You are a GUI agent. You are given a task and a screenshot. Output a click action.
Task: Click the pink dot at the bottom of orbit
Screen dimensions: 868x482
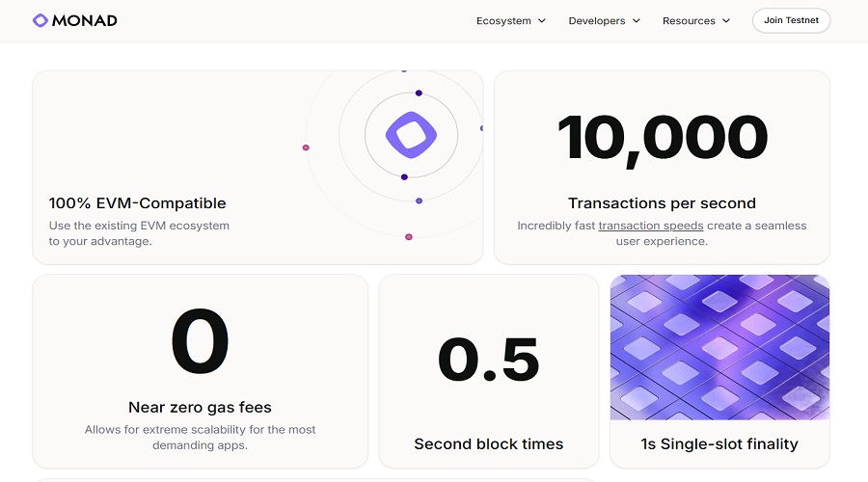[409, 236]
